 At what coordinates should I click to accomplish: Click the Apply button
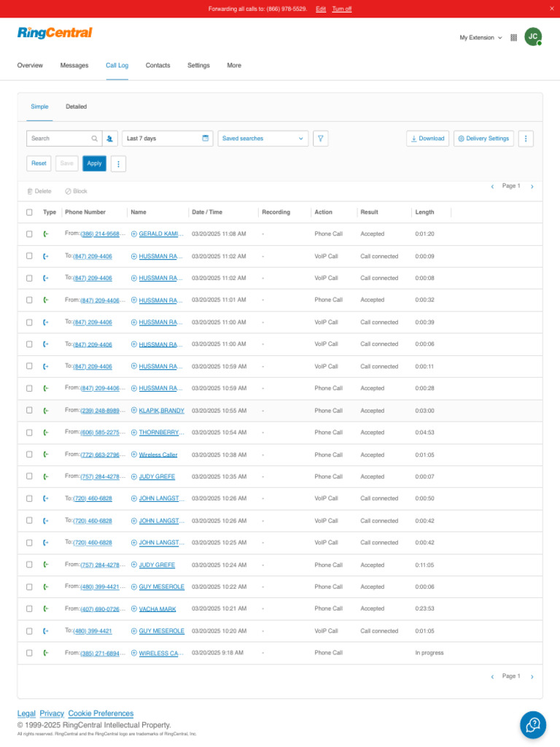(x=94, y=163)
